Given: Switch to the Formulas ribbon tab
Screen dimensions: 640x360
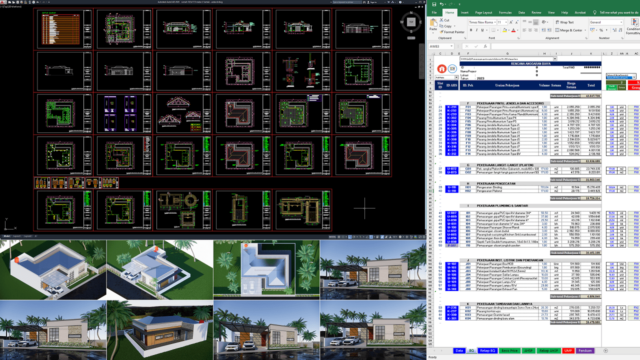Looking at the screenshot, I should click(x=505, y=13).
